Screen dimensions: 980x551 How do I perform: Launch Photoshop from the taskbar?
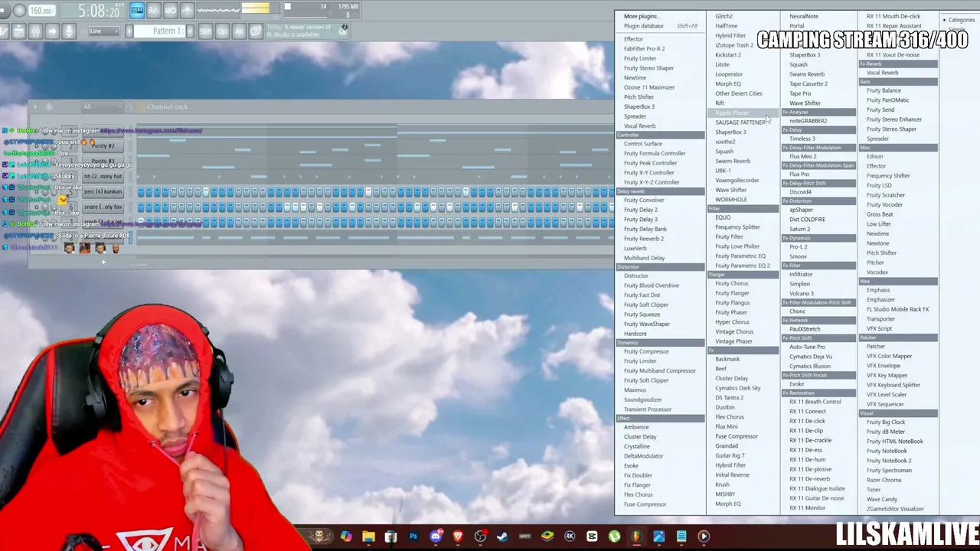pos(413,536)
